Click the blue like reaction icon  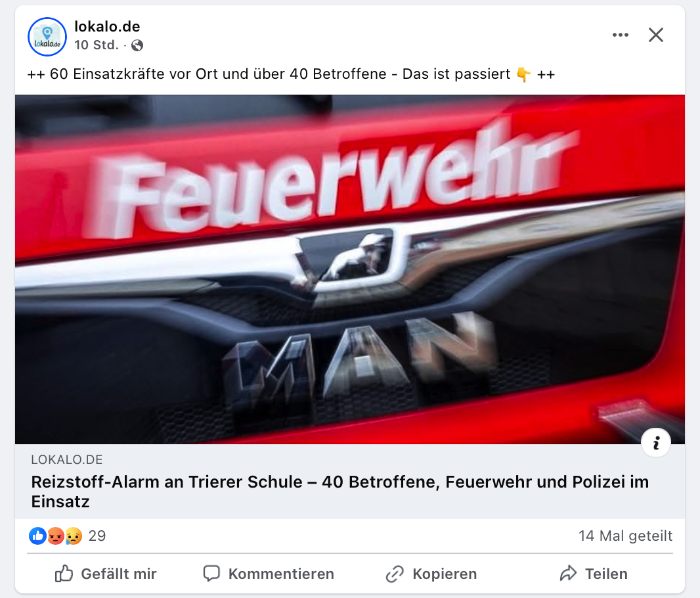click(x=37, y=536)
